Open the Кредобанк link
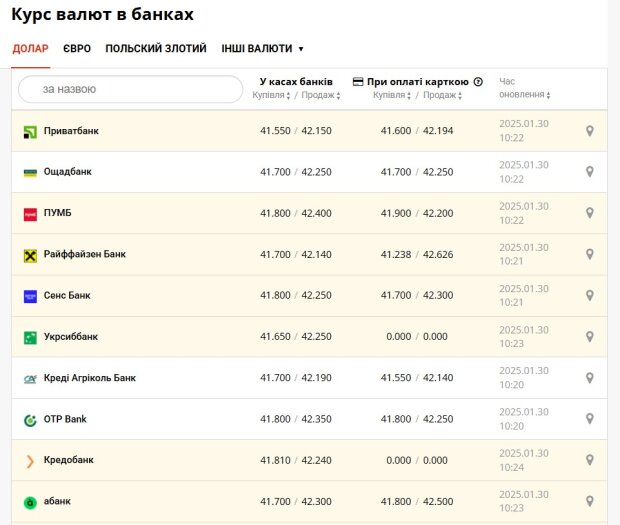Screen dimensions: 620x525 click(x=69, y=460)
